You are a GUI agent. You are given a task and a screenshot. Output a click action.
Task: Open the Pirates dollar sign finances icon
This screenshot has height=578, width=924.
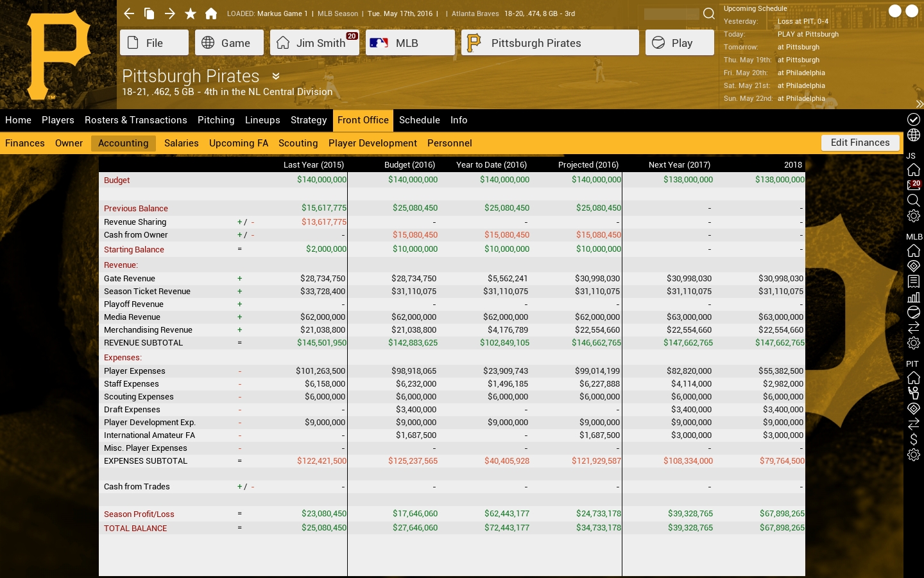[914, 439]
